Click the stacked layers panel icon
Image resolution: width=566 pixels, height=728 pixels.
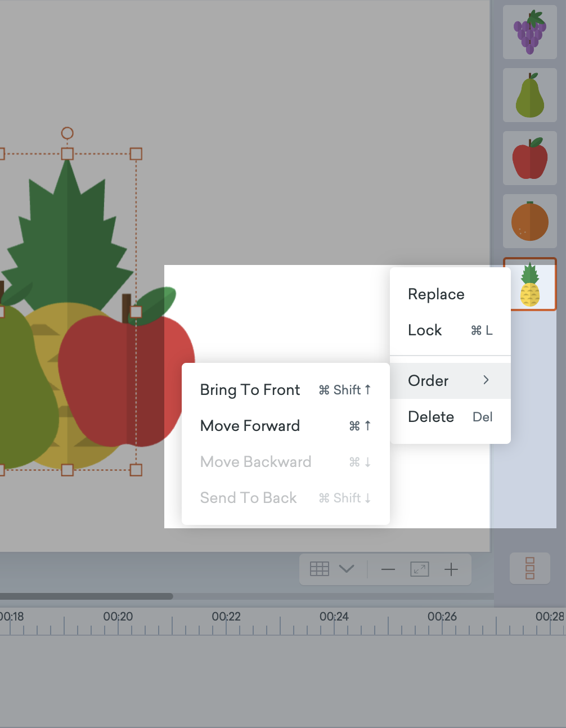point(529,568)
